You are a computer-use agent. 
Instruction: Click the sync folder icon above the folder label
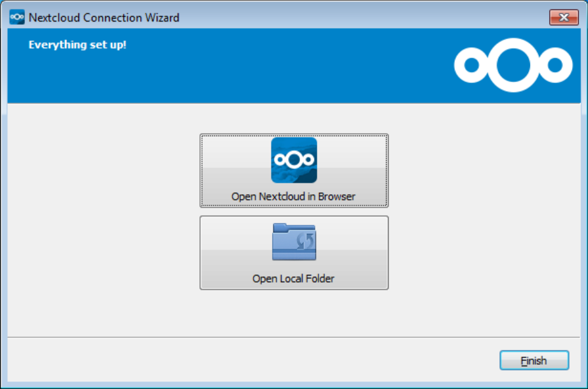tap(294, 241)
